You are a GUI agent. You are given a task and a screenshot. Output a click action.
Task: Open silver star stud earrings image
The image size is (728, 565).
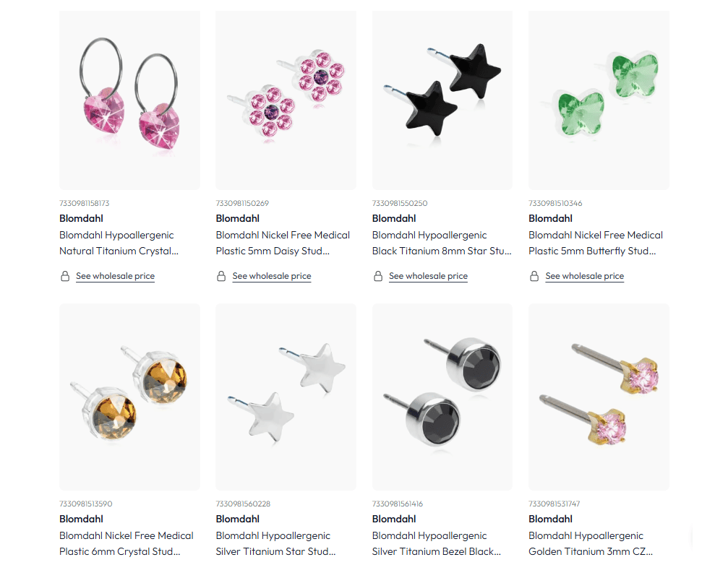pyautogui.click(x=286, y=397)
